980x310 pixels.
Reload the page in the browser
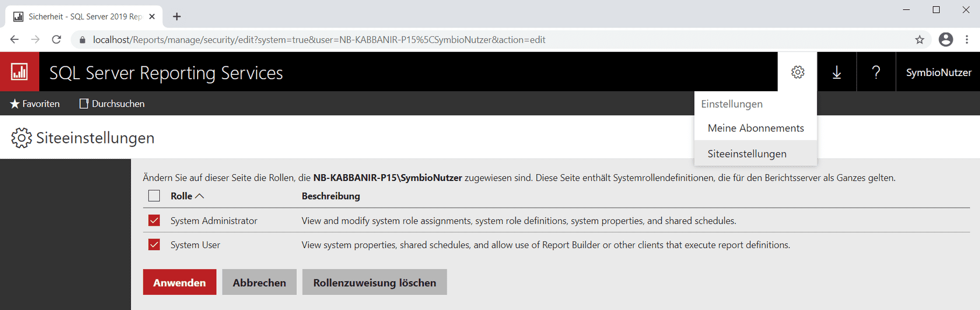click(x=57, y=39)
